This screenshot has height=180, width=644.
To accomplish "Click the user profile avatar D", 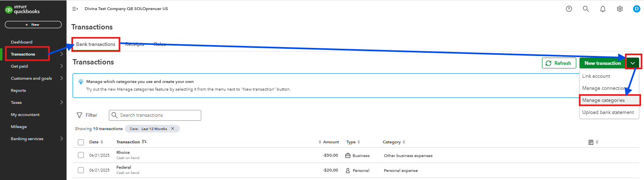I will 637,9.
